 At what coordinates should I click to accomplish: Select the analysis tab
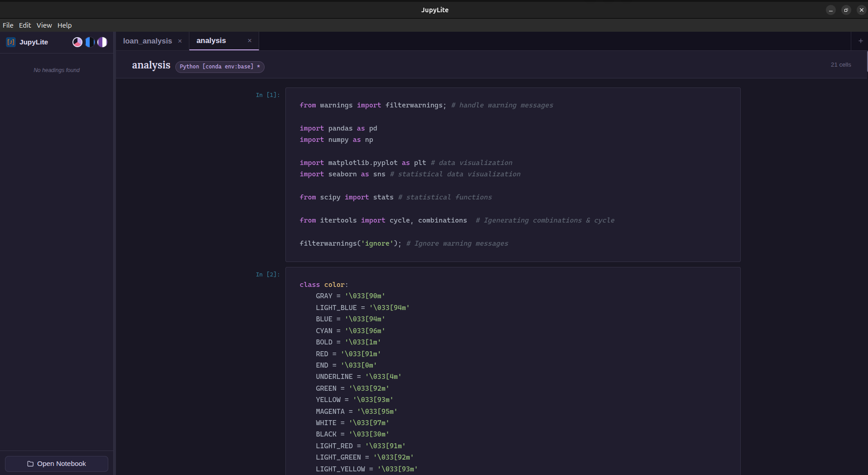pyautogui.click(x=211, y=40)
